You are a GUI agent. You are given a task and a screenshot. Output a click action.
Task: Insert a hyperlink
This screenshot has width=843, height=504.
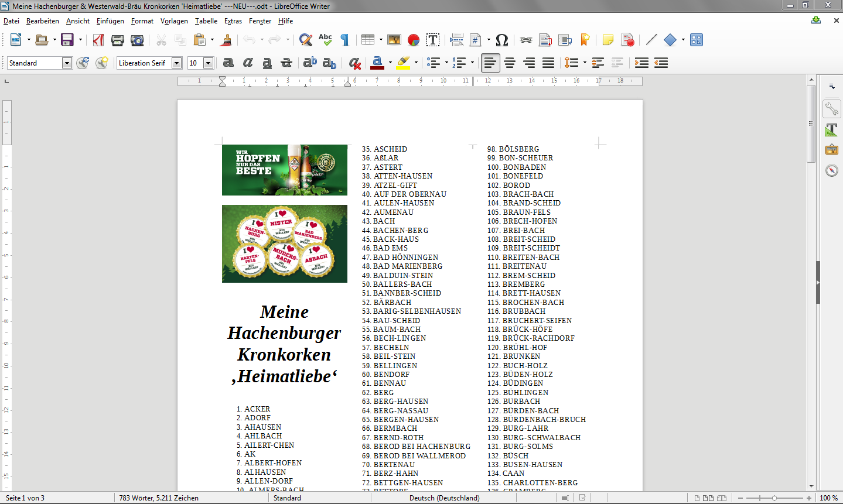click(x=526, y=40)
